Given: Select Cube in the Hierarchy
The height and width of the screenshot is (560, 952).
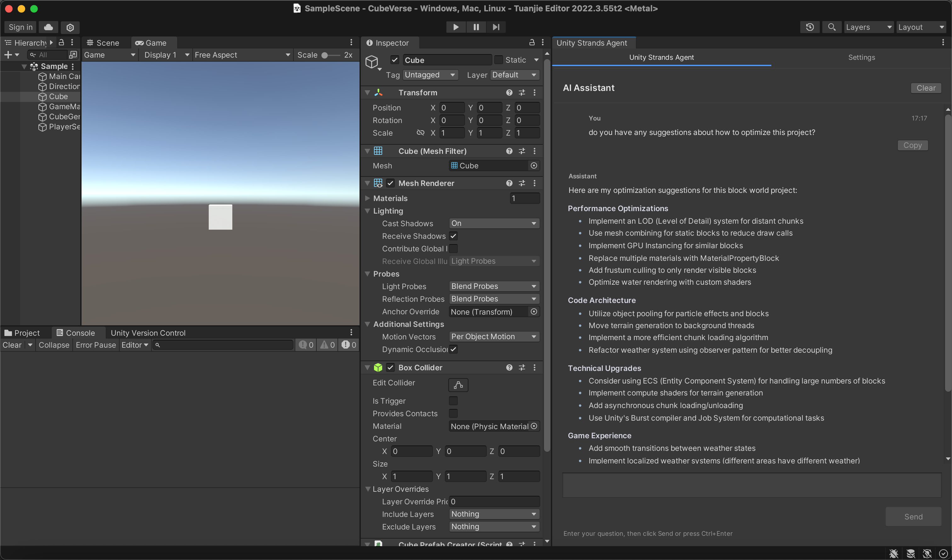Looking at the screenshot, I should coord(58,96).
